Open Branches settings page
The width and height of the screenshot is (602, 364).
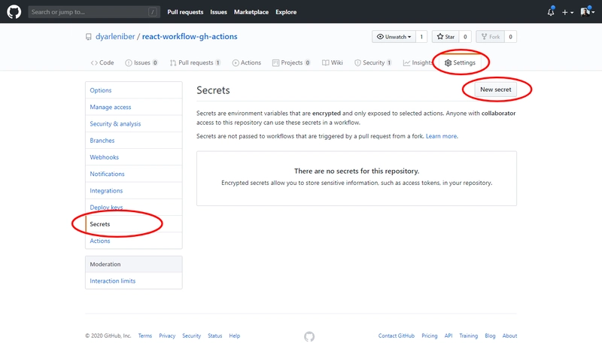(134, 141)
